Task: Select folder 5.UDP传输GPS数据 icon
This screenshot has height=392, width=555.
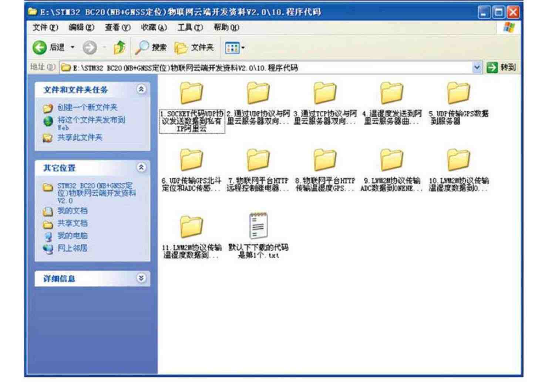Action: (458, 93)
